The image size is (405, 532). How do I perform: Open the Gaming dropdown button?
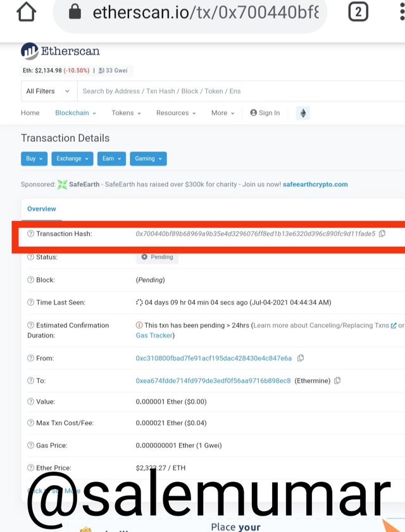coord(148,159)
